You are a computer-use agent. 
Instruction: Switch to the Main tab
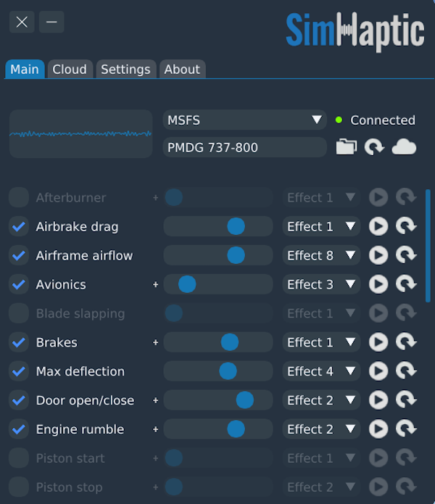25,69
